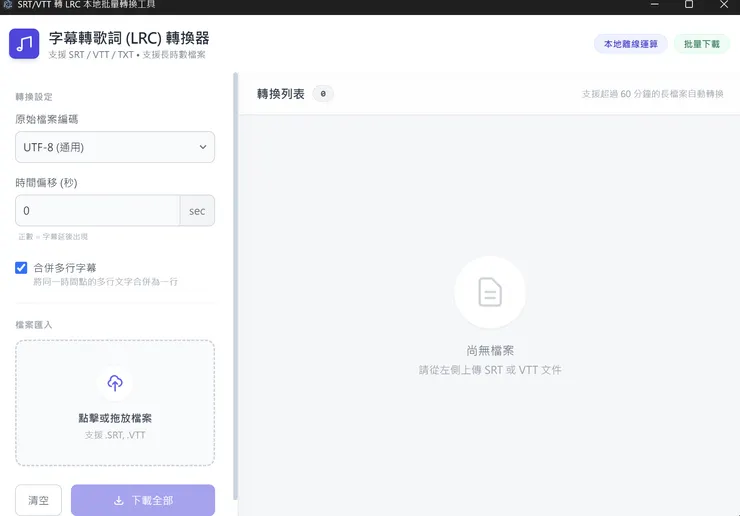Viewport: 740px width, 516px height.
Task: Click the 尚無檔案 empty state text
Action: [490, 350]
